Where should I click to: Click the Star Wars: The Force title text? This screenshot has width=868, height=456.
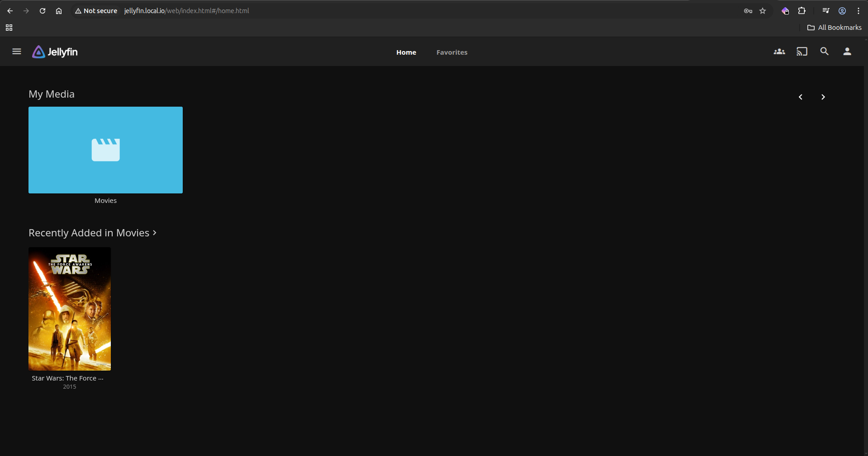click(68, 378)
